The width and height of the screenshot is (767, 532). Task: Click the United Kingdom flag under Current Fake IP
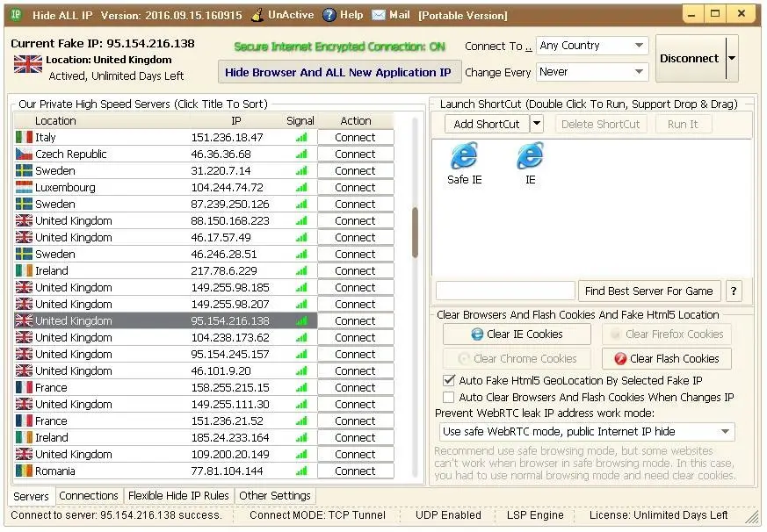tap(28, 64)
